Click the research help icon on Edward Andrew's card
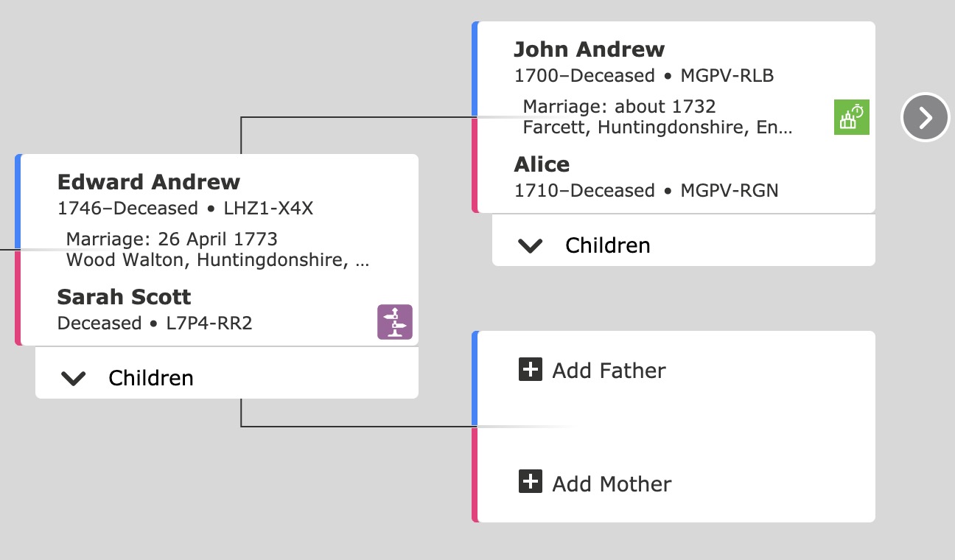955x560 pixels. pyautogui.click(x=395, y=322)
